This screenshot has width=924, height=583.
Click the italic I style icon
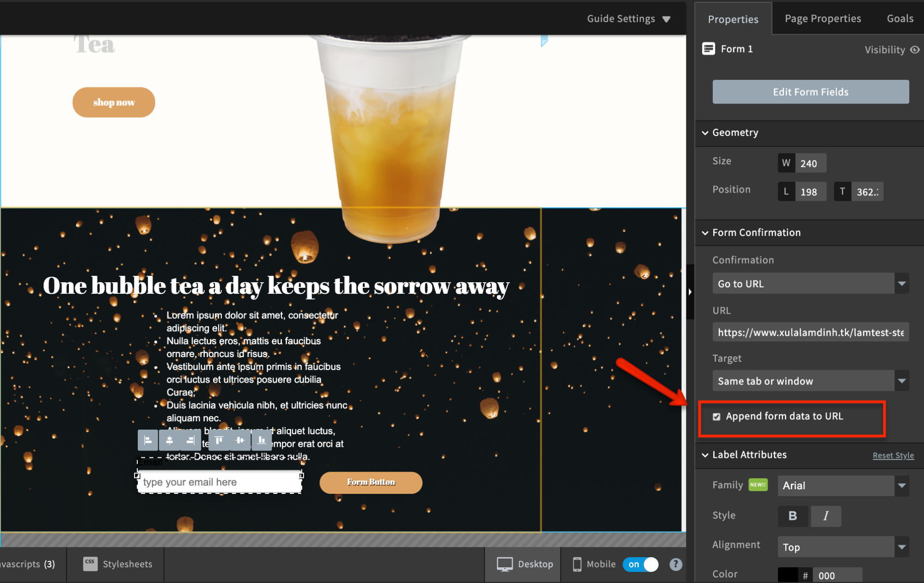(x=826, y=516)
